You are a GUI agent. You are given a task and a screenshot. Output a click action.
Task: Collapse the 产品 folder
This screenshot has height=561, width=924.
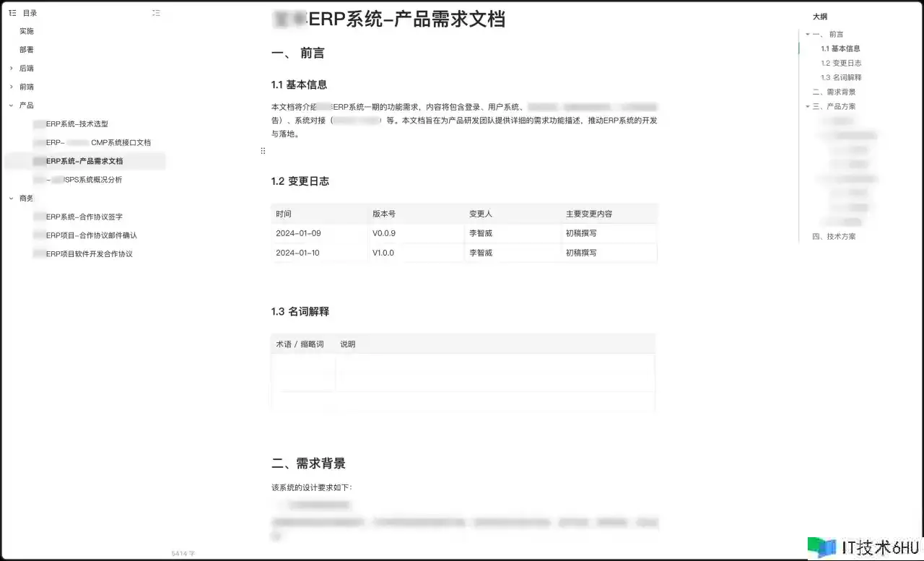point(12,105)
